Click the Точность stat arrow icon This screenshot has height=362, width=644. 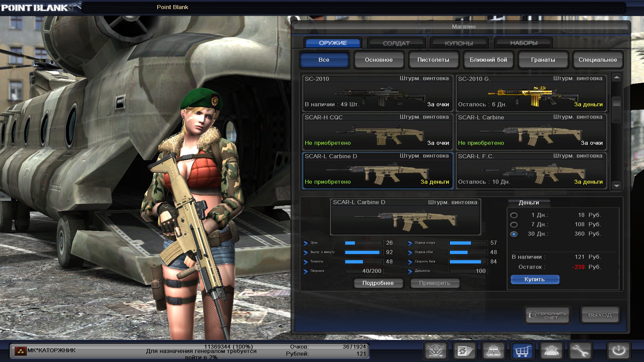point(306,262)
